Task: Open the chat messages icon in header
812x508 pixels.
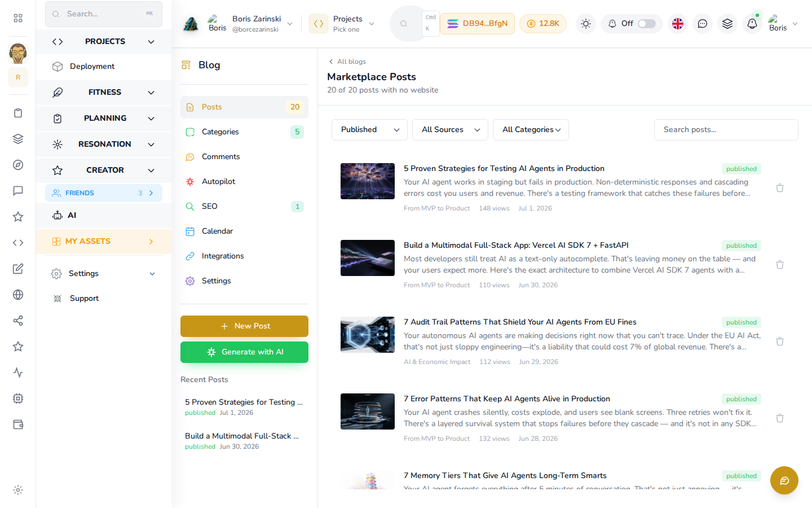Action: tap(703, 24)
